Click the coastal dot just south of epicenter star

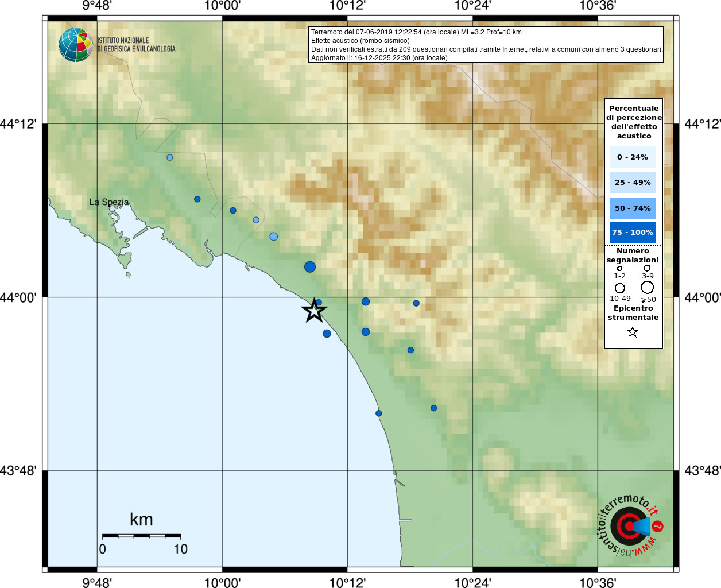[327, 334]
